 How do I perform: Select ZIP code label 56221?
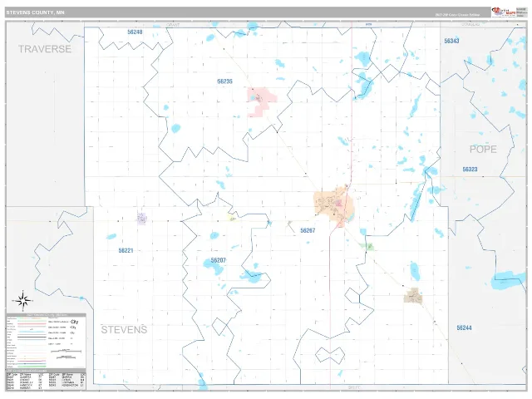(126, 250)
